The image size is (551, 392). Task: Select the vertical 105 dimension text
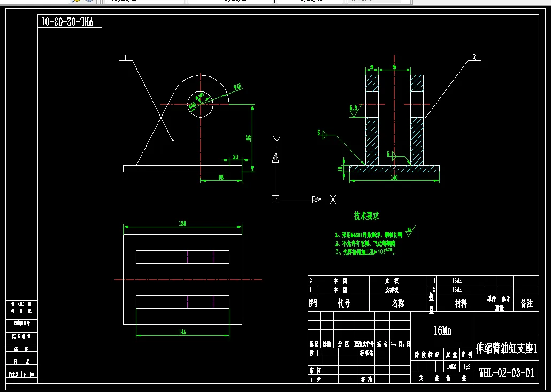(x=249, y=139)
